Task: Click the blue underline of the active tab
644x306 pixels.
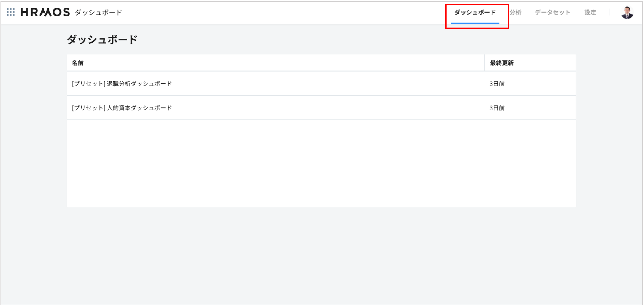Action: (475, 23)
